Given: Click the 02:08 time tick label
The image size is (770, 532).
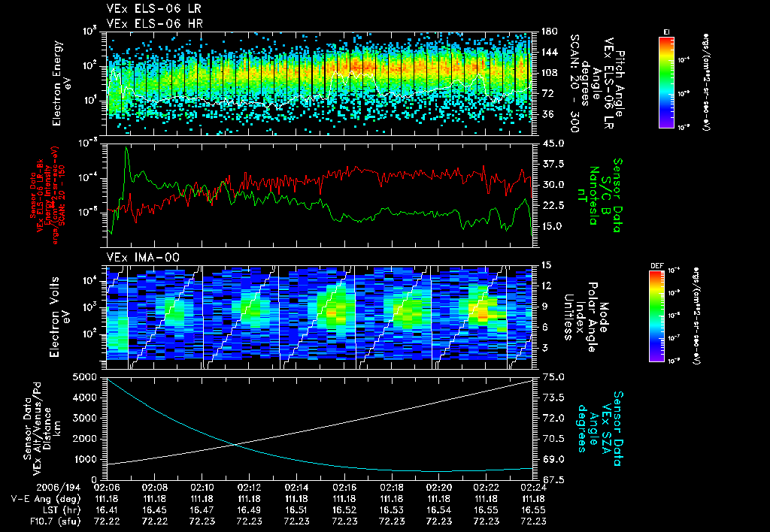Looking at the screenshot, I should (155, 488).
